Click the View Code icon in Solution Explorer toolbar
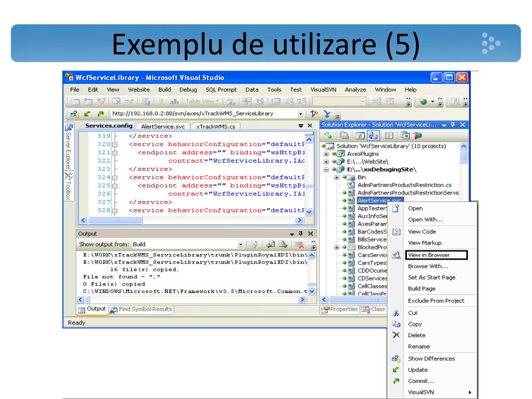This screenshot has height=399, width=532. click(x=389, y=136)
